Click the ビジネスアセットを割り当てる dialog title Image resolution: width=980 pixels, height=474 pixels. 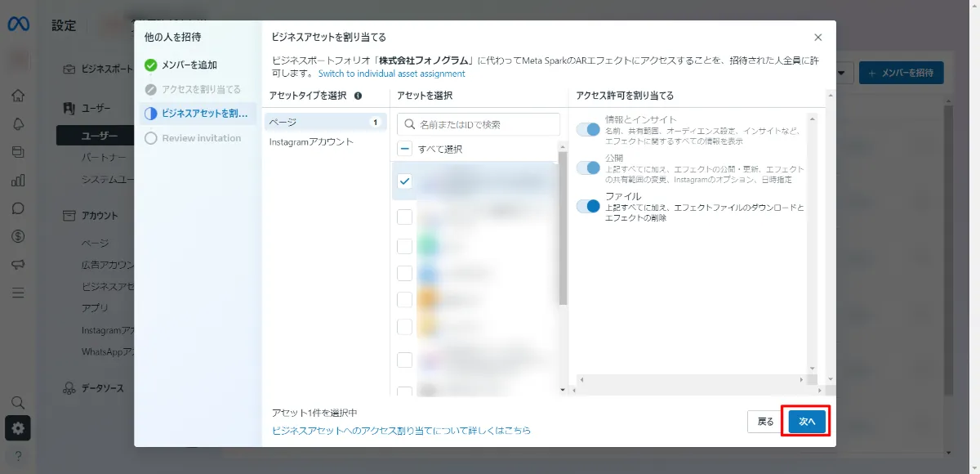click(328, 38)
